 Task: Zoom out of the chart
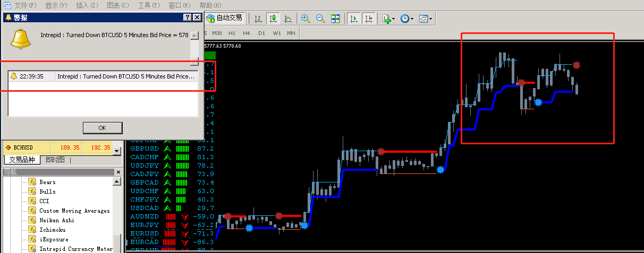click(x=320, y=19)
